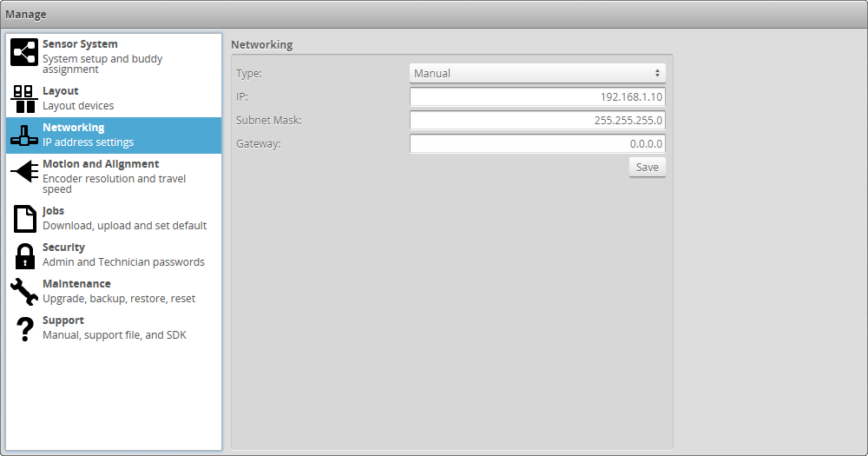Click the Jobs document icon
The height and width of the screenshot is (456, 868).
(24, 219)
